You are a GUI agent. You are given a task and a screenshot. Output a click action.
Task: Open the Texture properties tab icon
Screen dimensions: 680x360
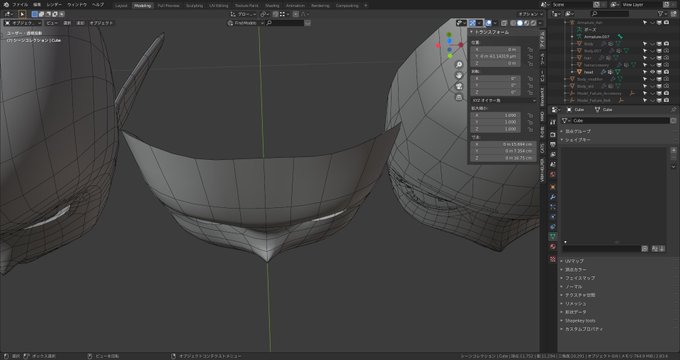[552, 259]
